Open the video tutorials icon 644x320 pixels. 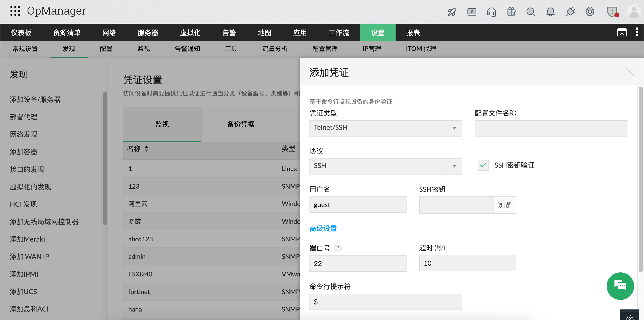tap(472, 12)
